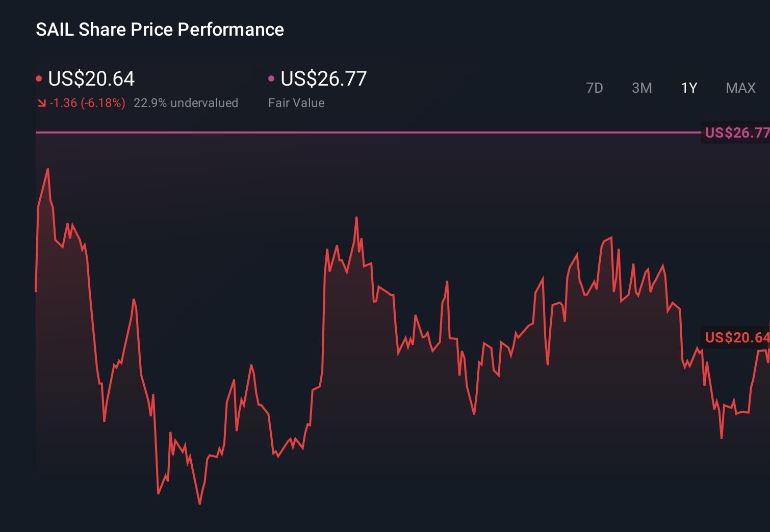Click the SAIL Share Price Performance title
This screenshot has width=770, height=532.
pos(160,29)
